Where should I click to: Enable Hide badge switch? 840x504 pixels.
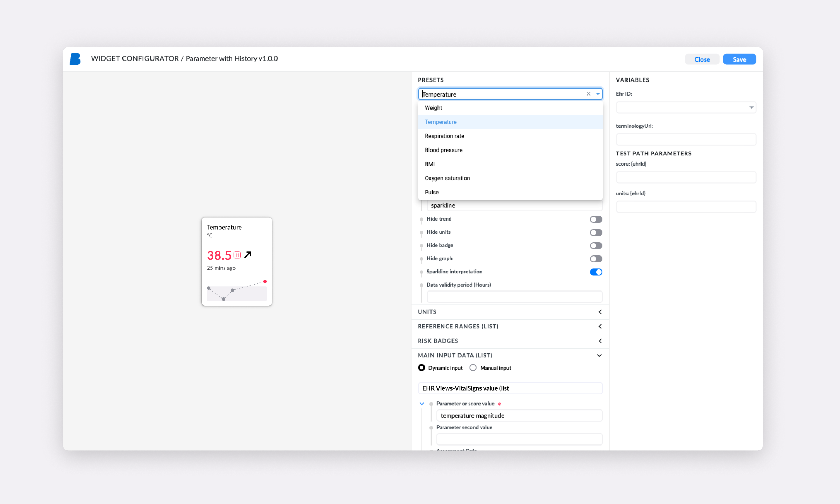[596, 246]
